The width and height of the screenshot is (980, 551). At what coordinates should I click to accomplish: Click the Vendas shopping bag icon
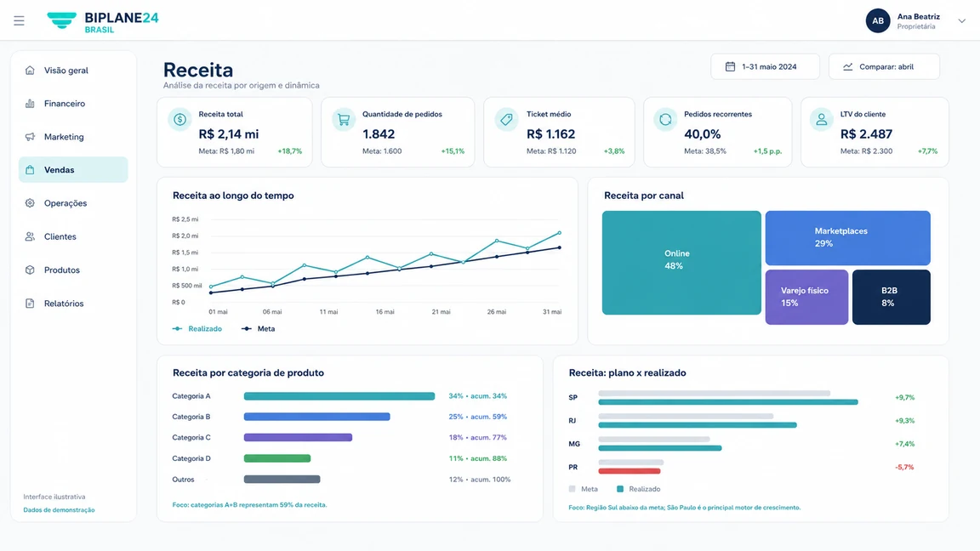(x=30, y=170)
